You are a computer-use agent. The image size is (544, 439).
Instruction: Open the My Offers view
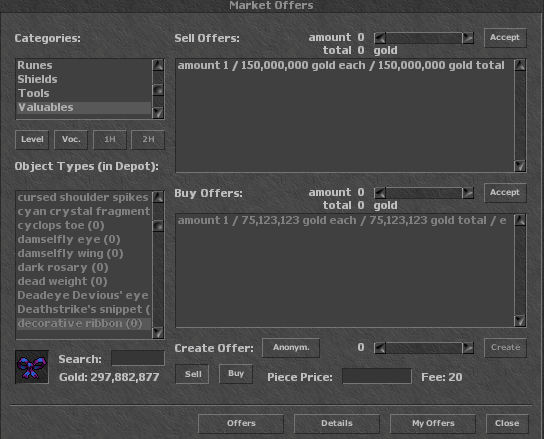[x=433, y=423]
